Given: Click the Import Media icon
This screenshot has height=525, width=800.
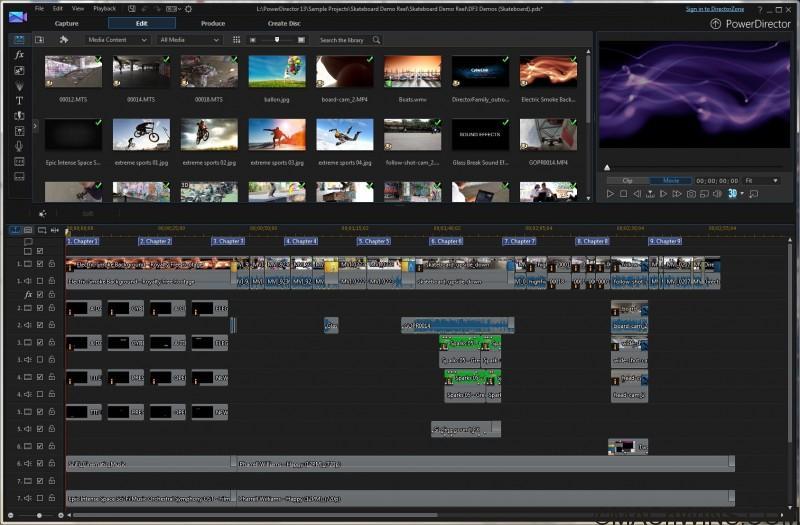Looking at the screenshot, I should pos(39,39).
